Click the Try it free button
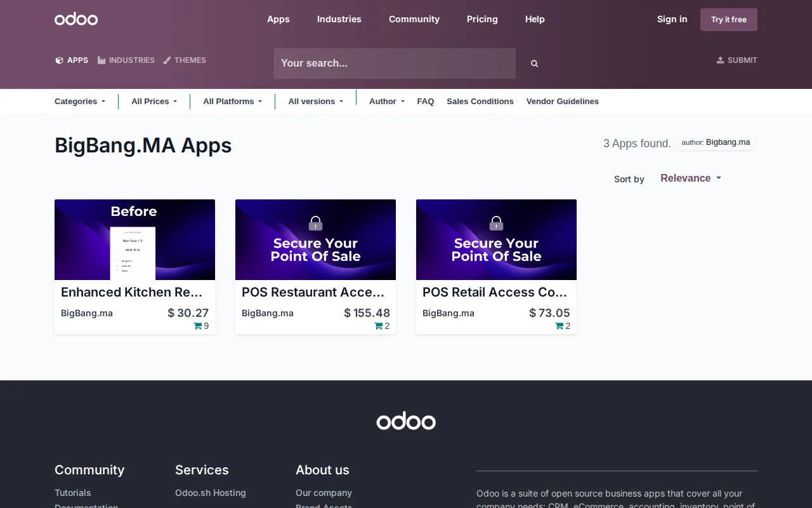The image size is (812, 508). pos(729,20)
